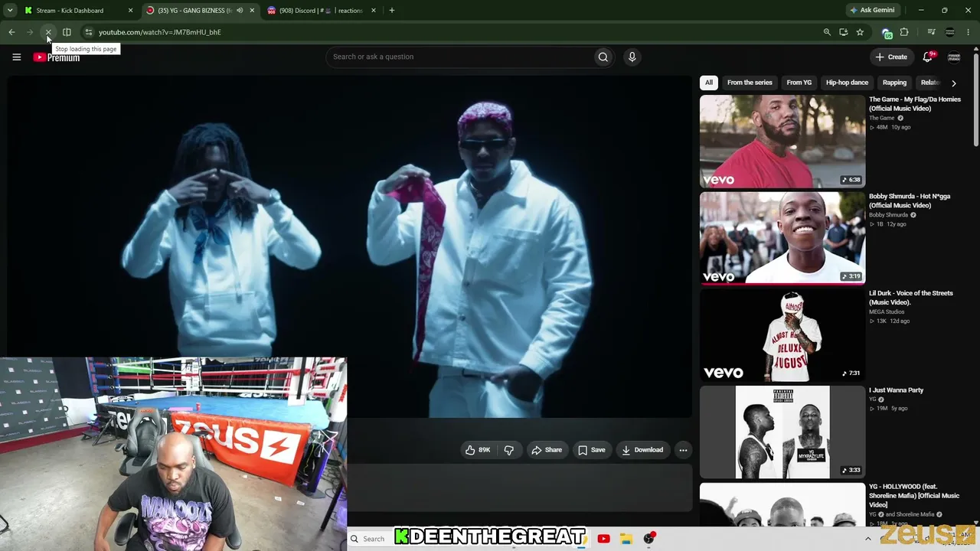Open YG - HOLLYWOOD video title link
This screenshot has width=980, height=551.
pyautogui.click(x=914, y=496)
